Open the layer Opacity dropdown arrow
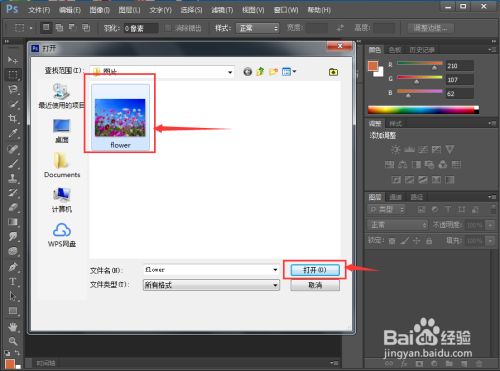Image resolution: width=500 pixels, height=371 pixels. click(490, 225)
